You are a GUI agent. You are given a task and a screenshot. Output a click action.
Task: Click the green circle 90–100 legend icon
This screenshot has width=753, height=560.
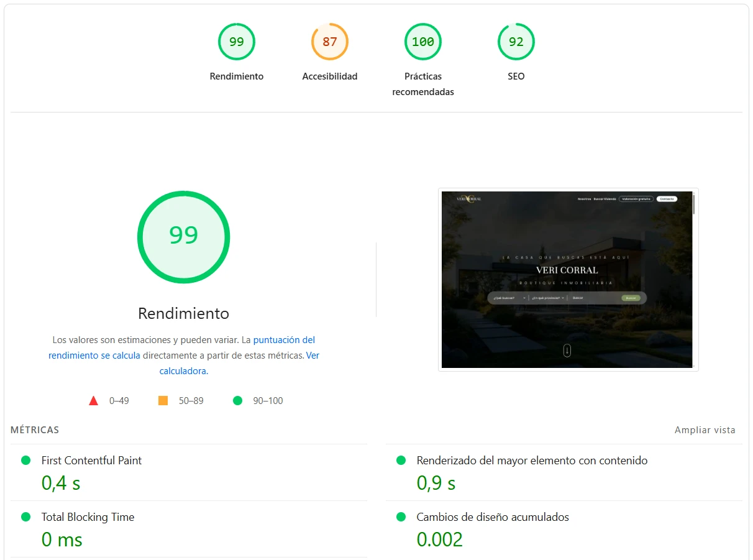237,401
